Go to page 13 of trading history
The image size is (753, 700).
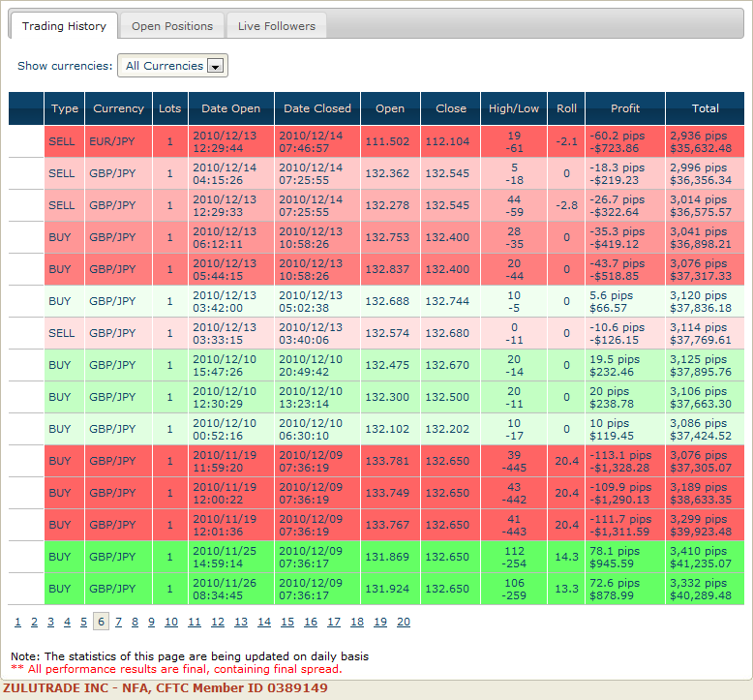click(241, 622)
